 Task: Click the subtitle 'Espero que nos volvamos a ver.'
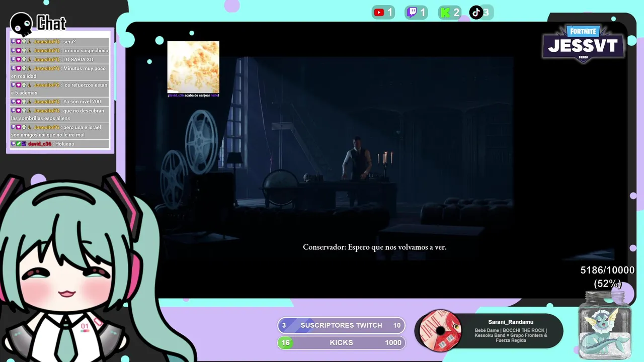click(397, 247)
